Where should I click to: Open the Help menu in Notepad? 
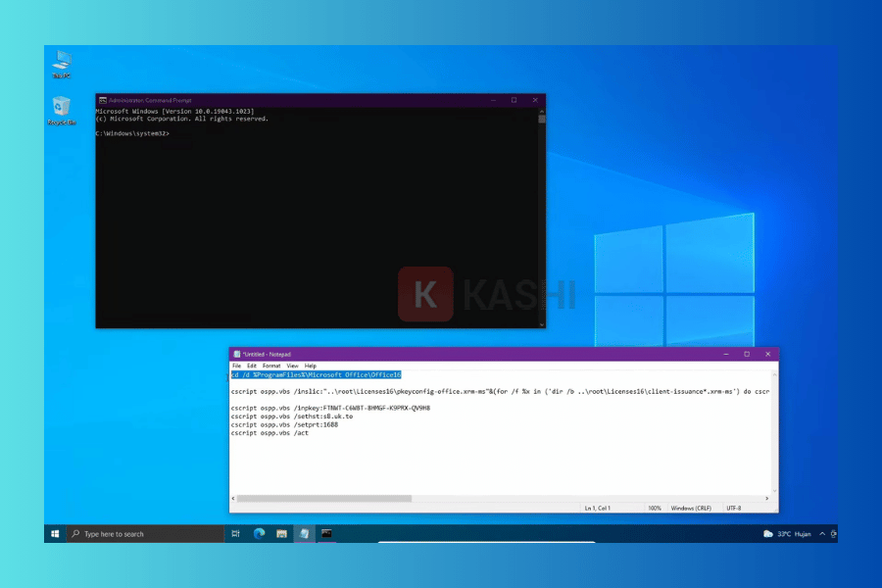pyautogui.click(x=311, y=366)
